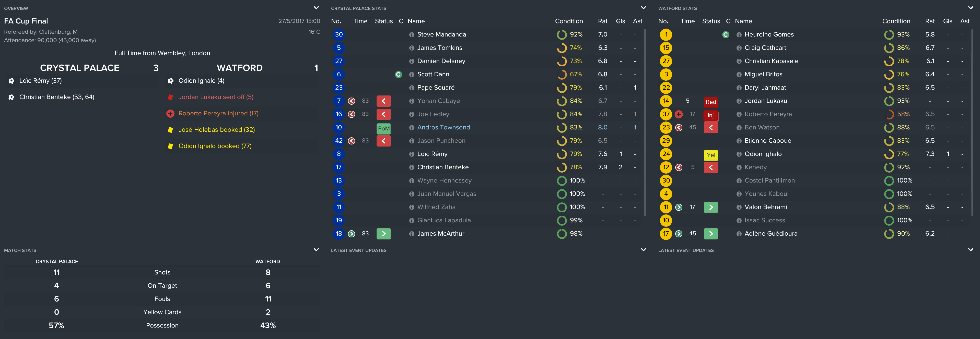Click green substituted-on arrow for James McArthur

[383, 234]
